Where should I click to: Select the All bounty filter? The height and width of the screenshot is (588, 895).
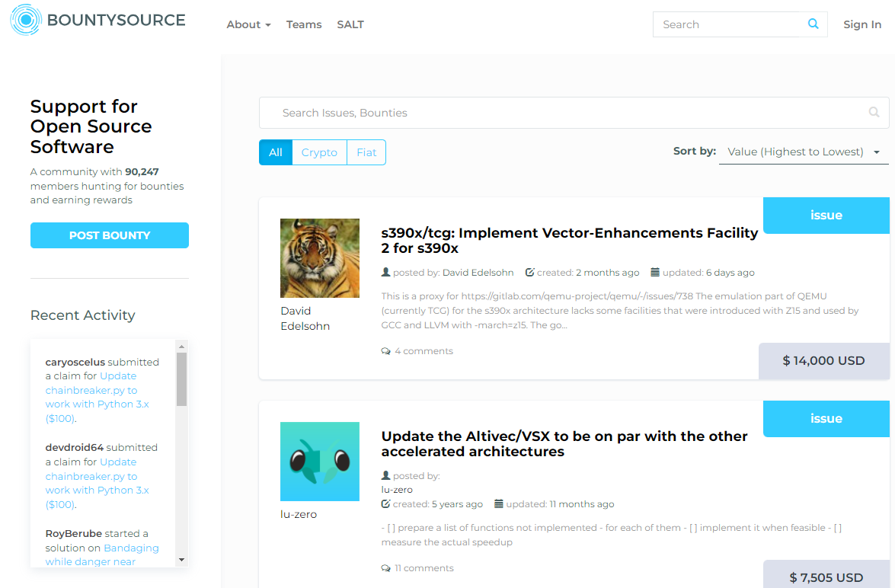click(275, 152)
